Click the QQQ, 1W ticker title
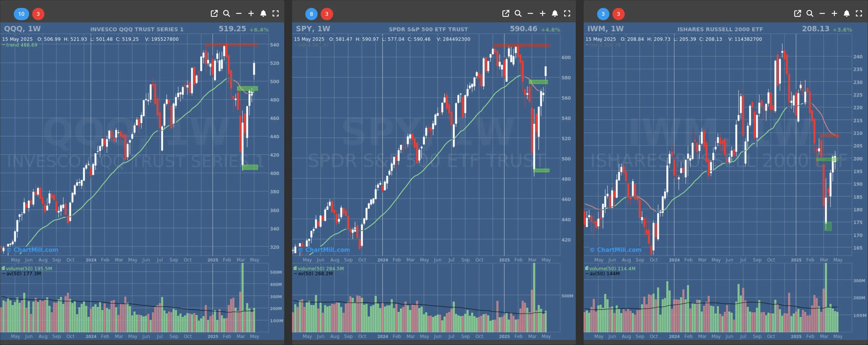 pyautogui.click(x=22, y=29)
